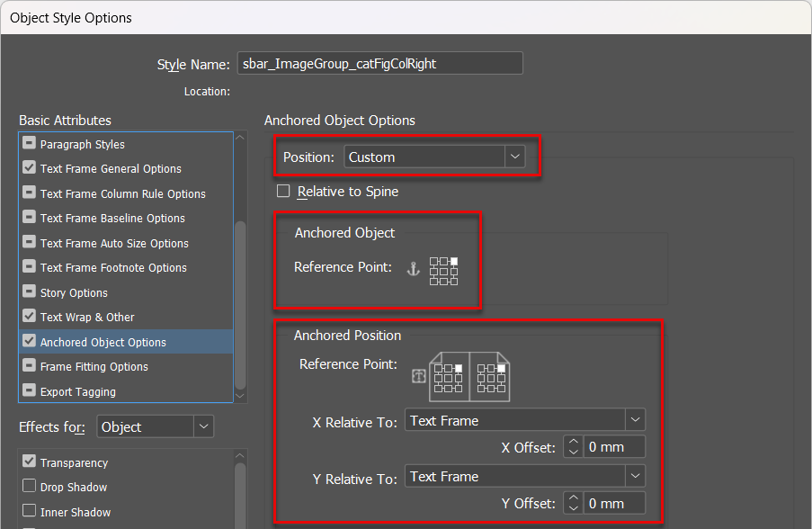
Task: Enable Inner Shadow effect checkbox
Action: pyautogui.click(x=30, y=511)
